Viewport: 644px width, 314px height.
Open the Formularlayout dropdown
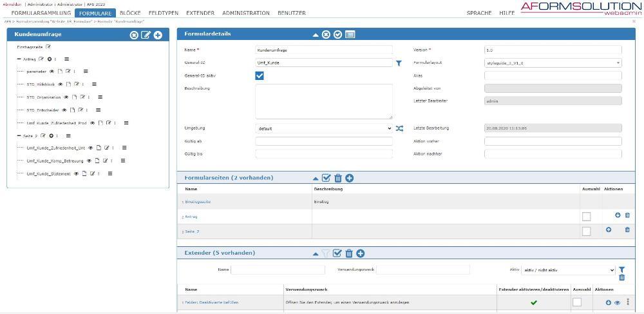(553, 63)
